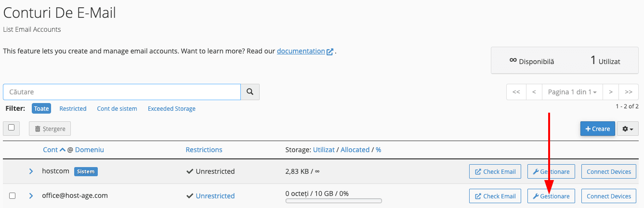Image resolution: width=644 pixels, height=208 pixels.
Task: Open the gear settings dropdown
Action: click(x=627, y=129)
